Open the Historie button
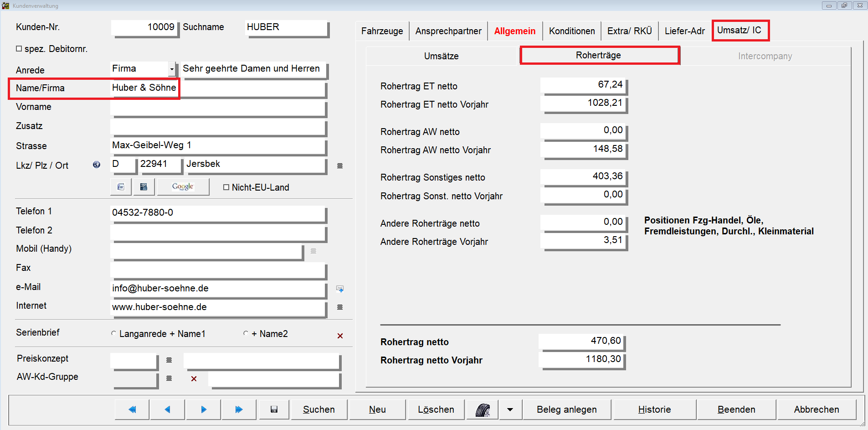 click(x=655, y=409)
